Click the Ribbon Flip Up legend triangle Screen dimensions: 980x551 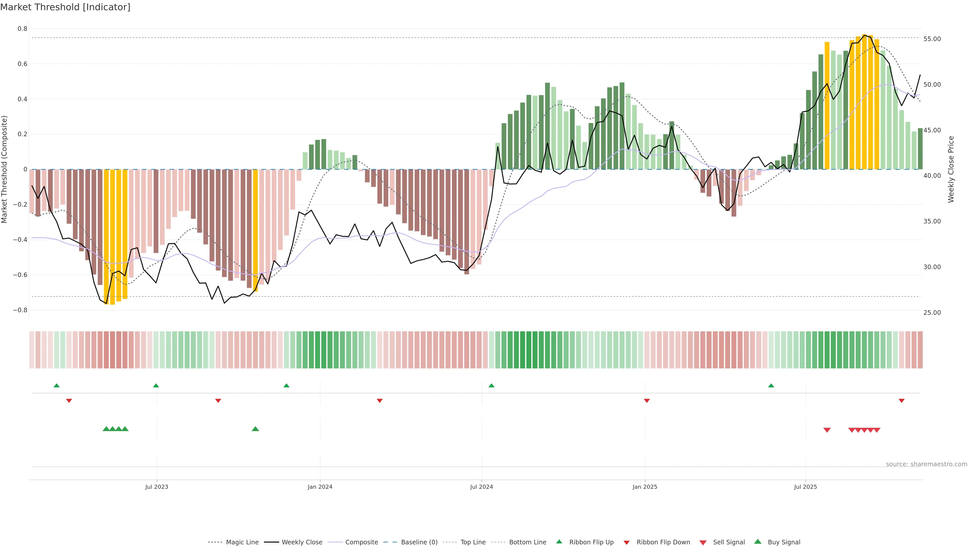click(559, 542)
